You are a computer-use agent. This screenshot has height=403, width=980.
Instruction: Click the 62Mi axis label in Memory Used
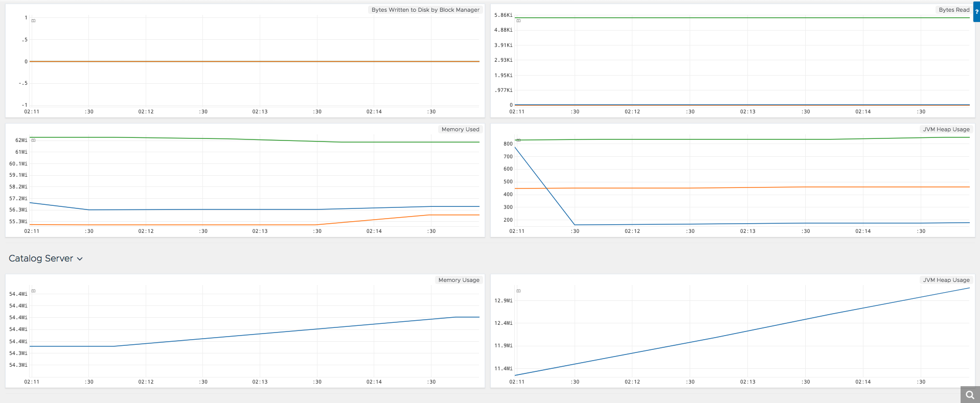21,140
